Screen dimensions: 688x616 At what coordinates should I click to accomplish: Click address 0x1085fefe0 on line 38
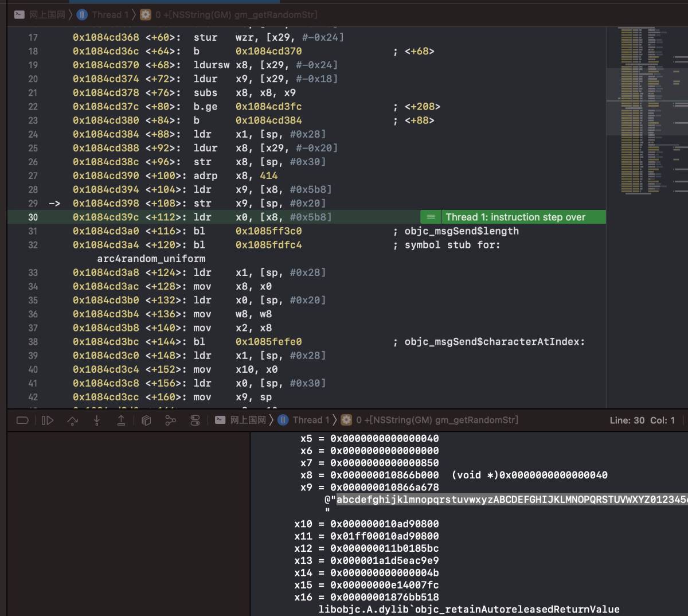coord(268,342)
